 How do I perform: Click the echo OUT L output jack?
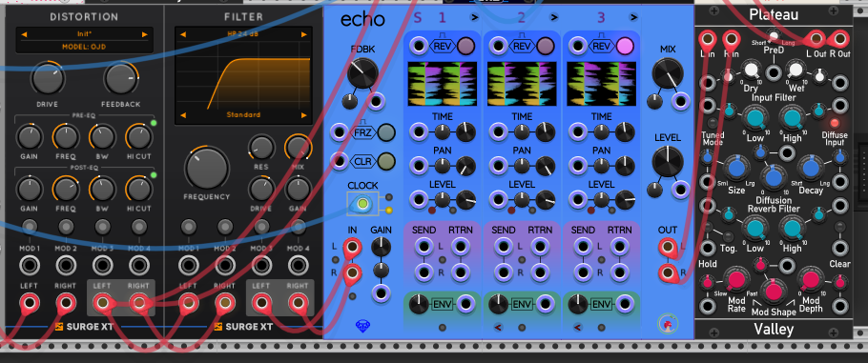(x=667, y=247)
